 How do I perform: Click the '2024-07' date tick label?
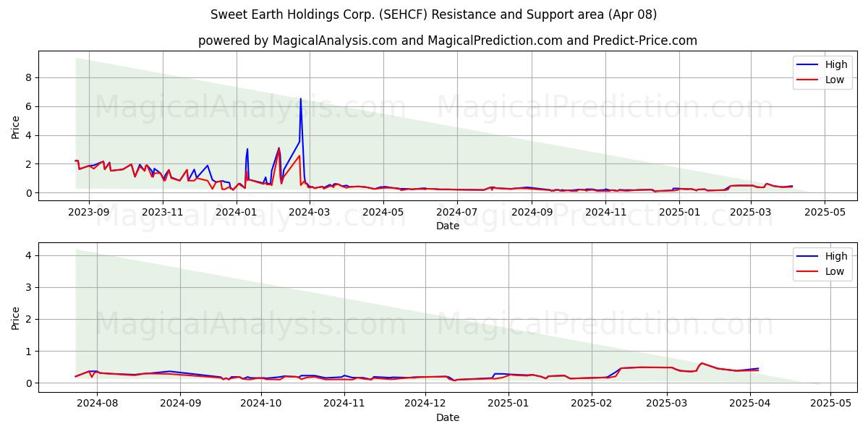pos(458,212)
